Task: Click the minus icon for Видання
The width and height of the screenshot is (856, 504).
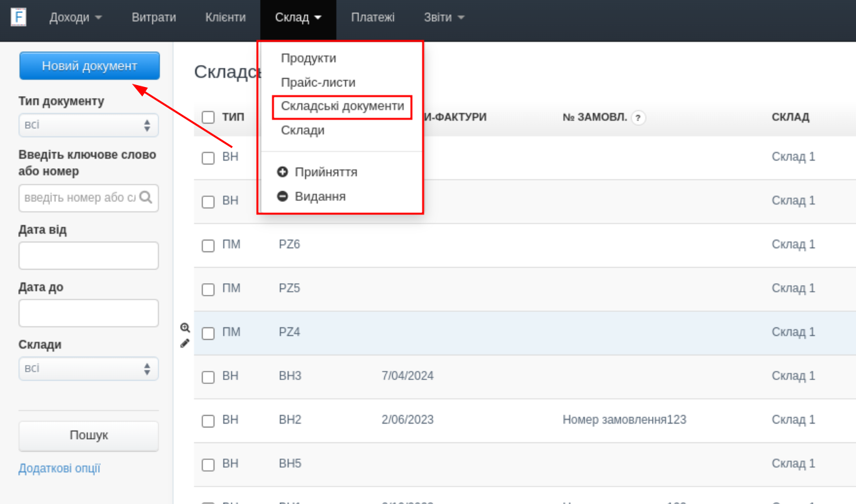Action: coord(282,196)
